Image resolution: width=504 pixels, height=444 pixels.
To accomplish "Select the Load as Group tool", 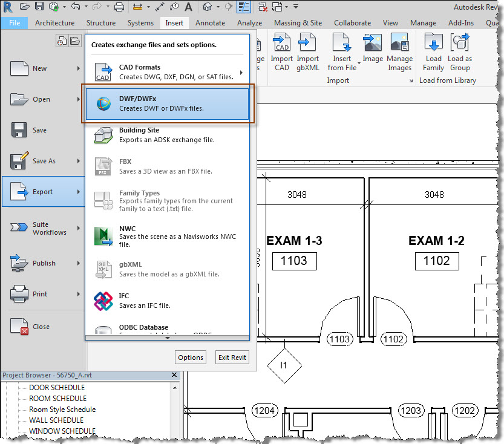I will tap(460, 51).
